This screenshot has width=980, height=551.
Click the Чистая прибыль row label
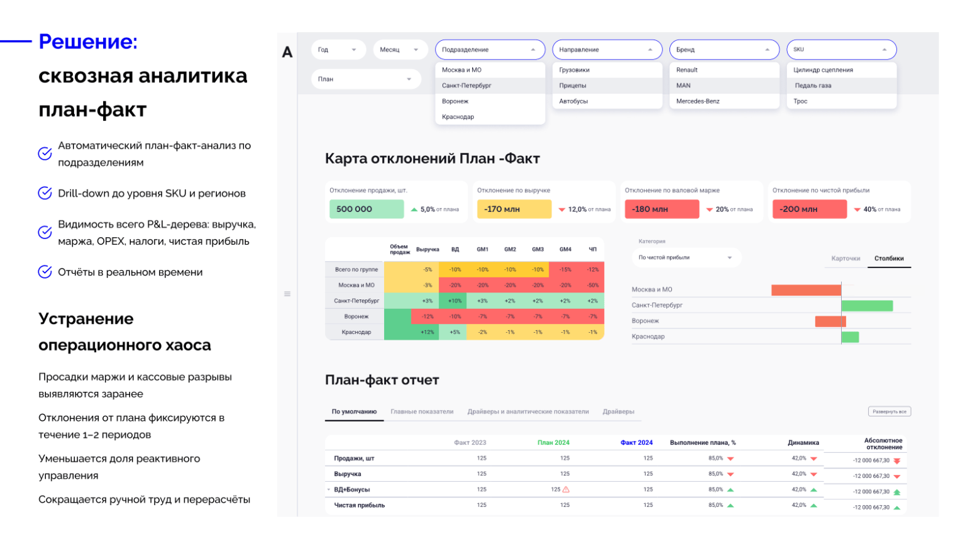tap(360, 505)
